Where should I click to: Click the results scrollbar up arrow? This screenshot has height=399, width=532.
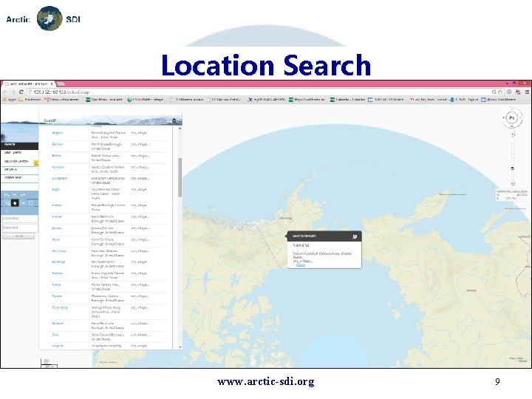point(180,129)
